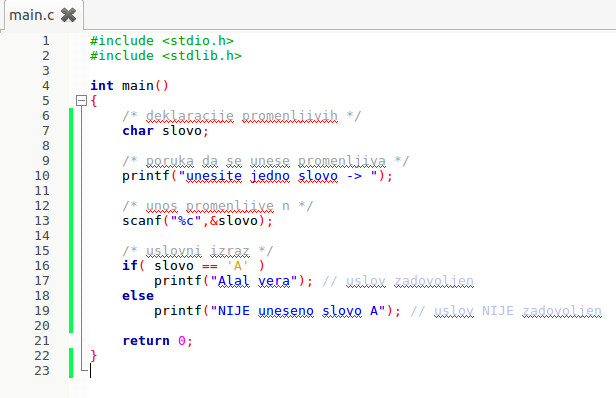Click line number 23 in margin
The image size is (616, 398).
pos(42,371)
